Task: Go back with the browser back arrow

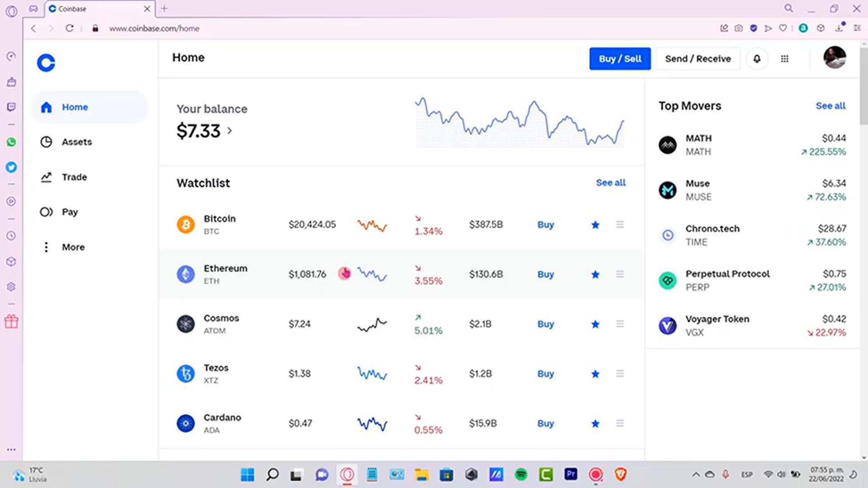Action: pyautogui.click(x=33, y=28)
